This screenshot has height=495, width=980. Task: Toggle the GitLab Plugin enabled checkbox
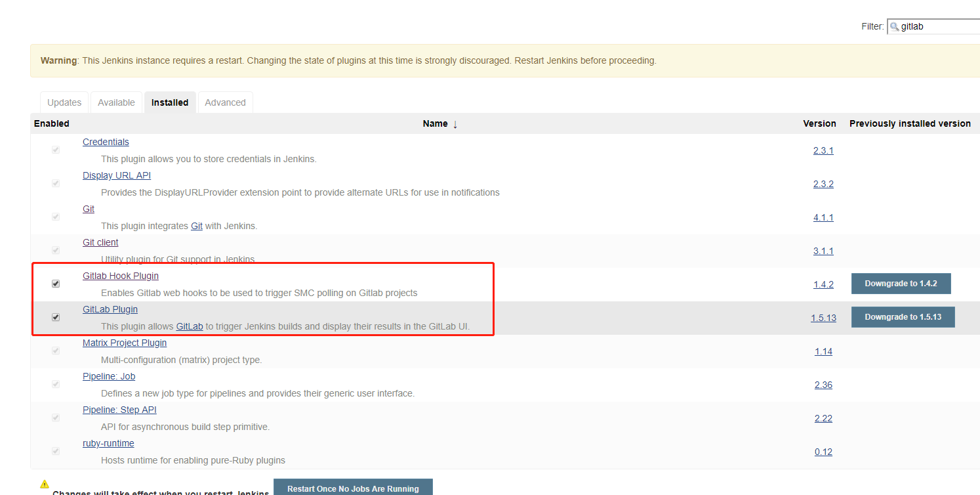(56, 317)
